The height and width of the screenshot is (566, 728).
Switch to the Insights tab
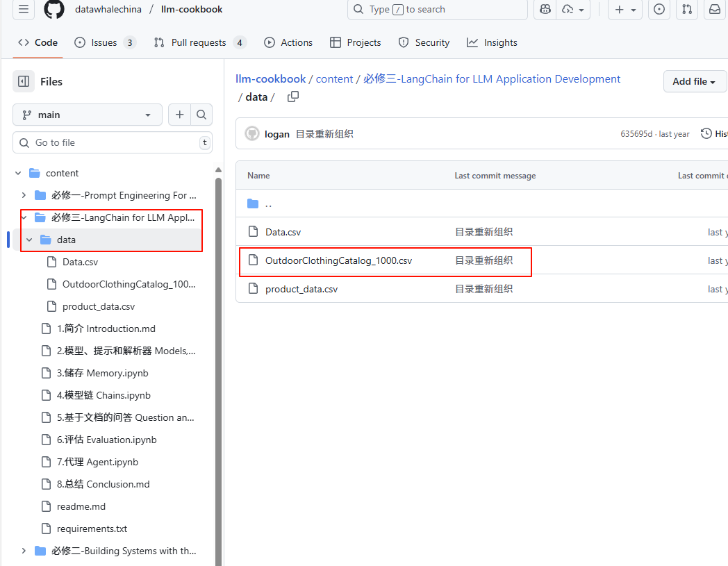pyautogui.click(x=492, y=43)
